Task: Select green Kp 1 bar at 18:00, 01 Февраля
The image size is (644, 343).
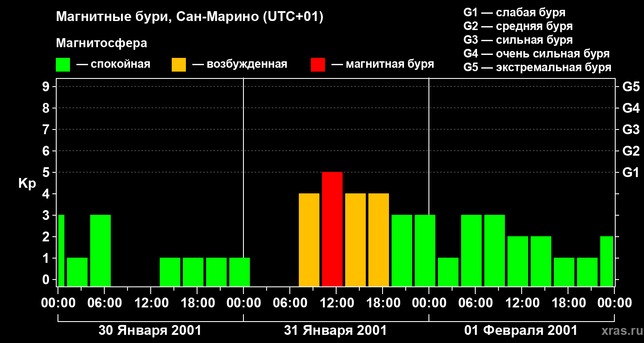Action: point(564,272)
